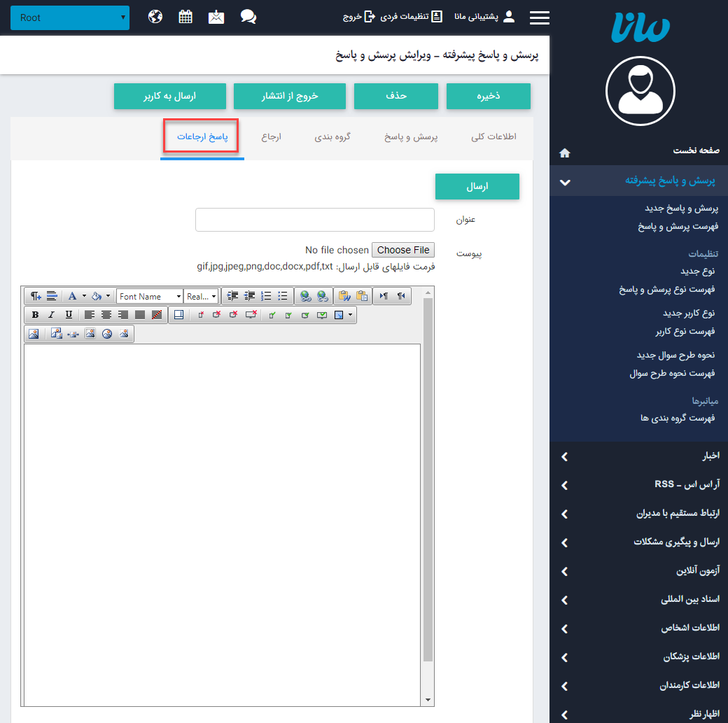Select the italic formatting icon
This screenshot has width=728, height=723.
(x=51, y=314)
